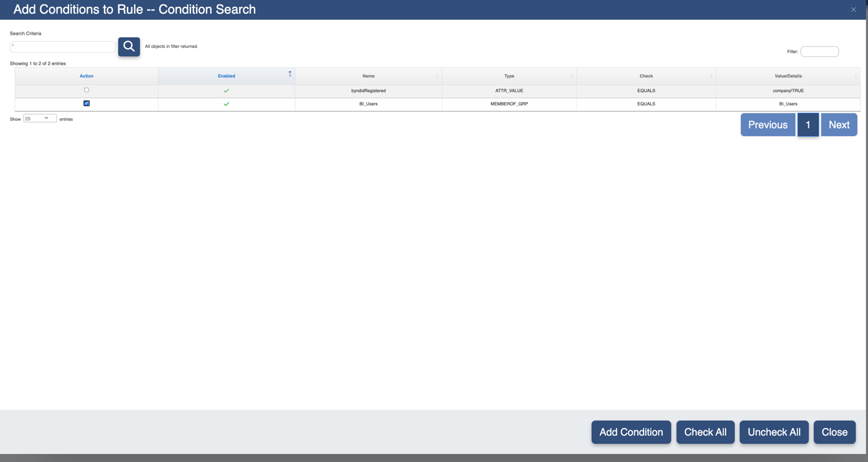Click 'Showing 1 to 2 of 2 entries' text
Image resolution: width=868 pixels, height=462 pixels.
(x=38, y=63)
